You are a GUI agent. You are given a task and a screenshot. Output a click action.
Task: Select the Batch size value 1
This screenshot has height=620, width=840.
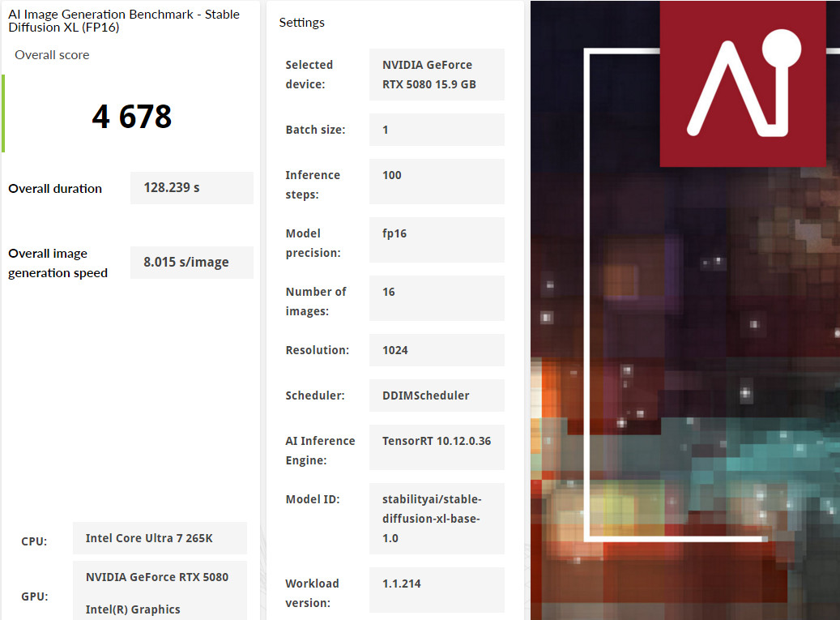[386, 130]
